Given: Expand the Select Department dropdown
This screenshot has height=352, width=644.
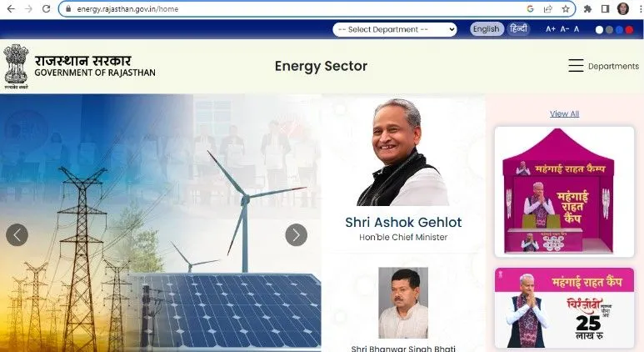Looking at the screenshot, I should [x=395, y=29].
